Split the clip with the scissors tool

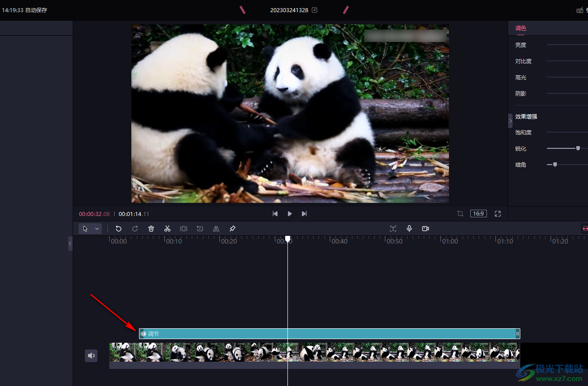[167, 229]
